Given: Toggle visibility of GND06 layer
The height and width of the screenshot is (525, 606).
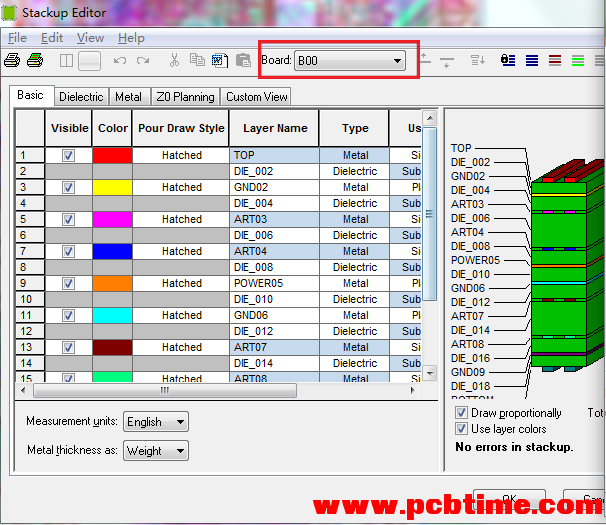Looking at the screenshot, I should (x=68, y=315).
